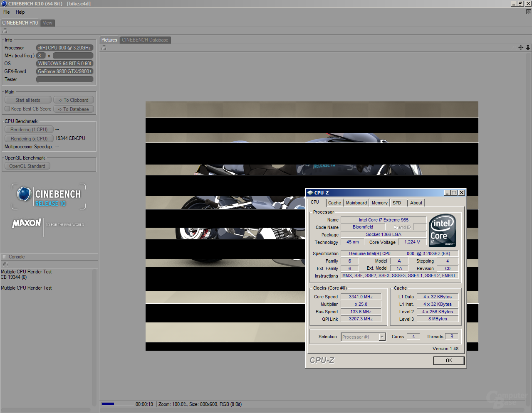Click the Threads count 8 value
532x413 pixels.
(x=452, y=337)
